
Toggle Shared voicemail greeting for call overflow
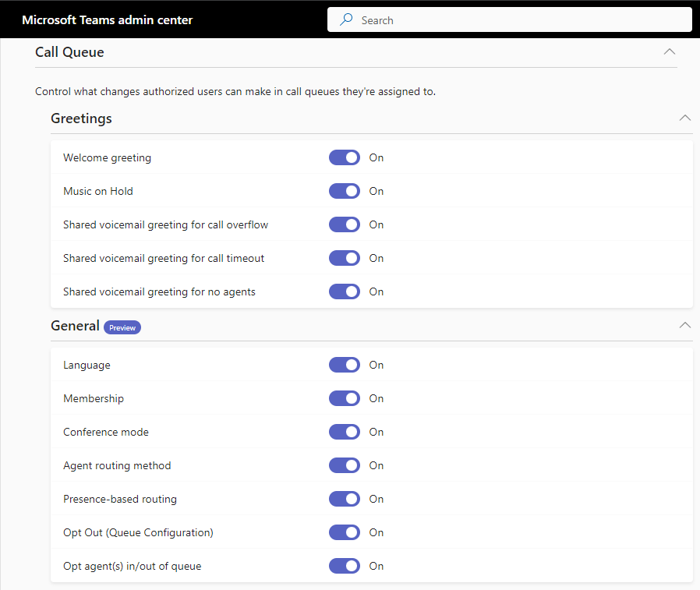pyautogui.click(x=345, y=224)
